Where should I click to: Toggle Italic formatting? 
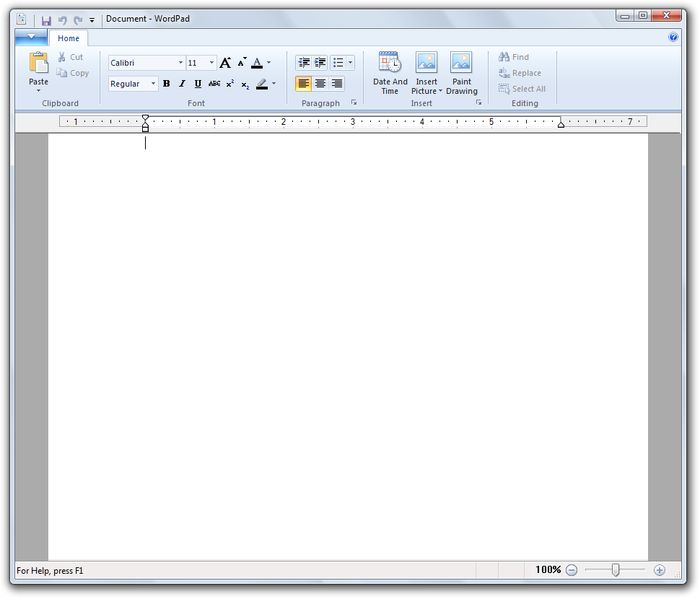182,84
